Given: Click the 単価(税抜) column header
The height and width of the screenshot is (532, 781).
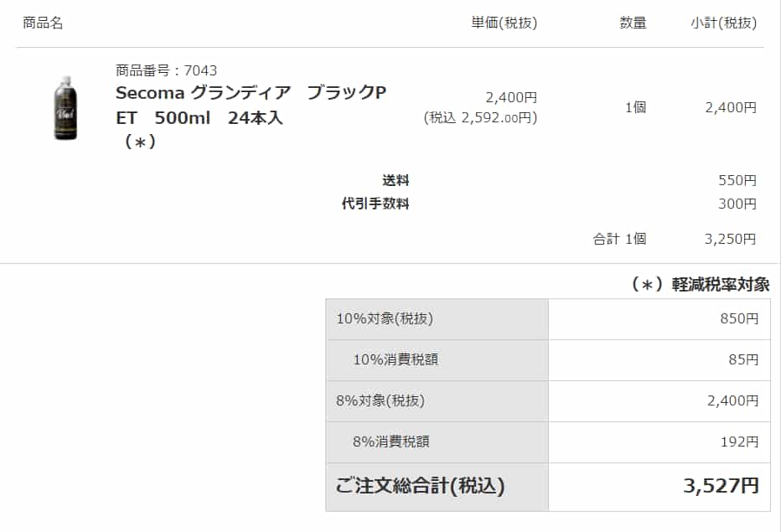Looking at the screenshot, I should pyautogui.click(x=504, y=23).
